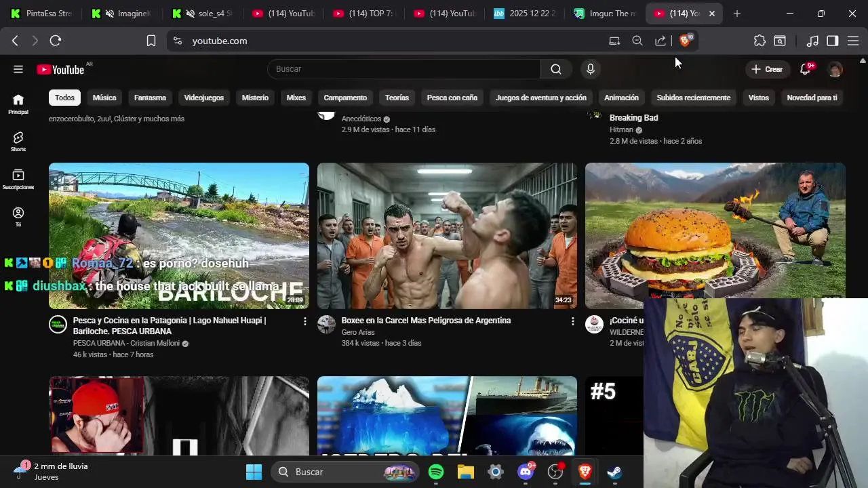
Task: Close the active YouTube browser tab
Action: pos(711,14)
